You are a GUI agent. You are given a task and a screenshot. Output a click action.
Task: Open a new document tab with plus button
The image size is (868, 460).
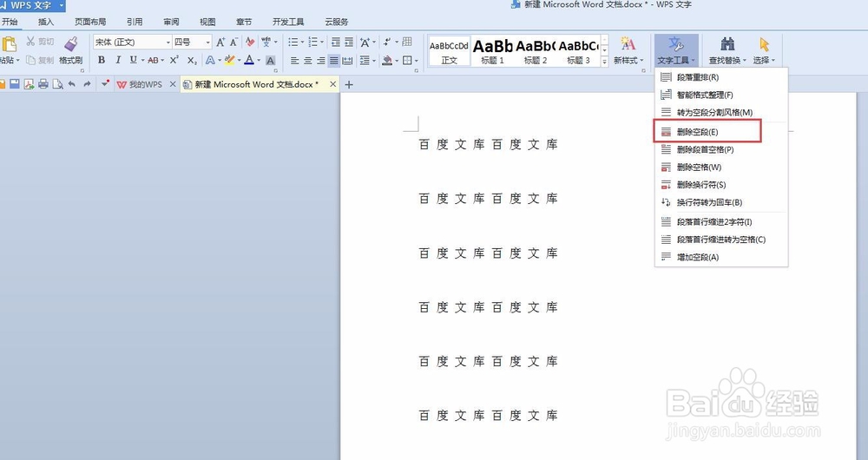(349, 84)
